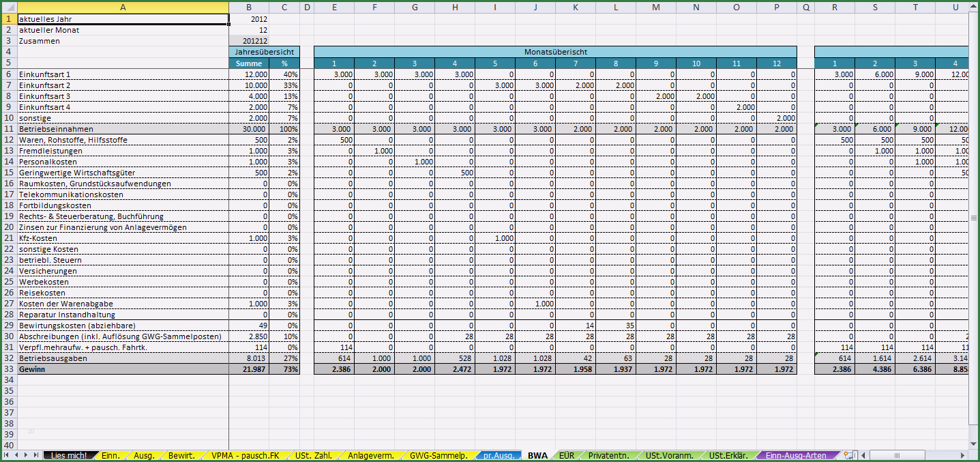Click the aktuelles Jahr value cell 2012
Screen dimensions: 980x462
249,19
